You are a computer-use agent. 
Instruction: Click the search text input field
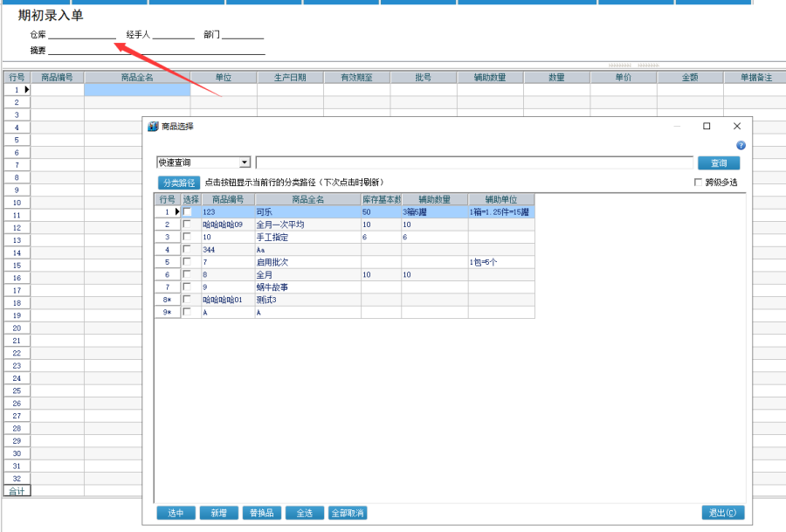pos(473,162)
